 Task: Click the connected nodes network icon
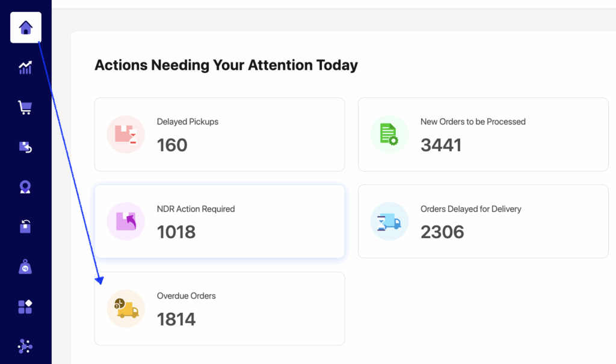point(25,346)
